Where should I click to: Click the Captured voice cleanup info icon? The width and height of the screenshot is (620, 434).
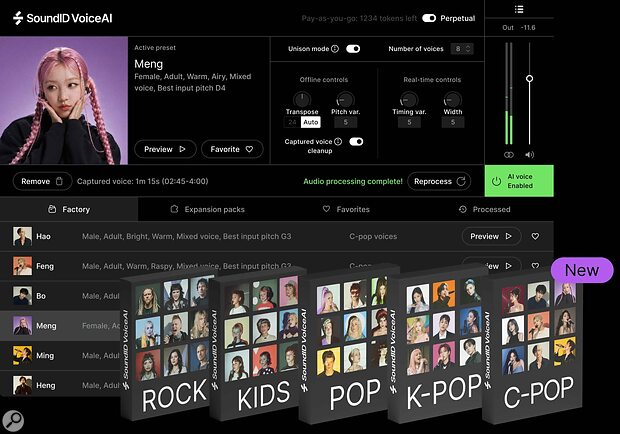[x=338, y=142]
